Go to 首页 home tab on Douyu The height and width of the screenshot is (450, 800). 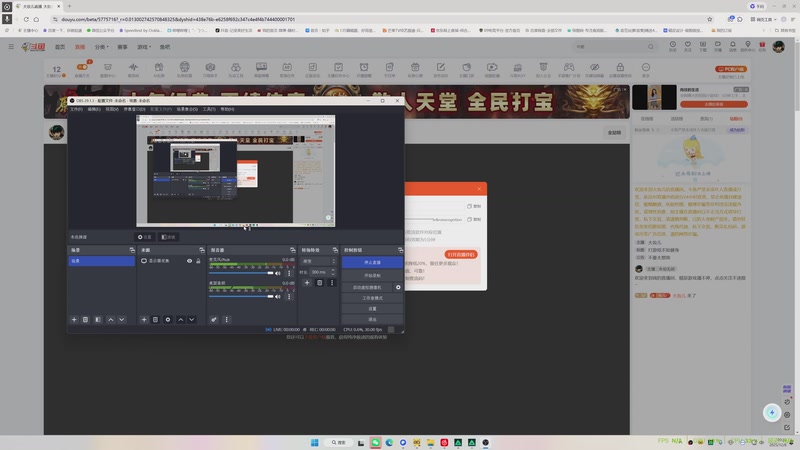coord(60,47)
